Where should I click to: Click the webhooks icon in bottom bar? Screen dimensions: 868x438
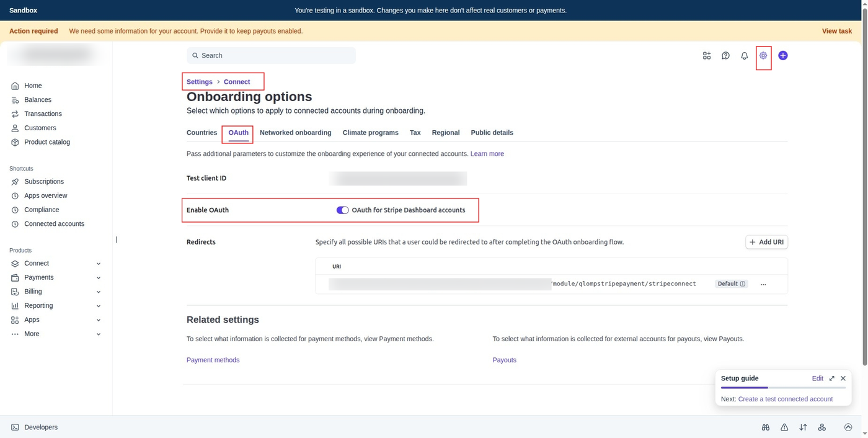[821, 427]
